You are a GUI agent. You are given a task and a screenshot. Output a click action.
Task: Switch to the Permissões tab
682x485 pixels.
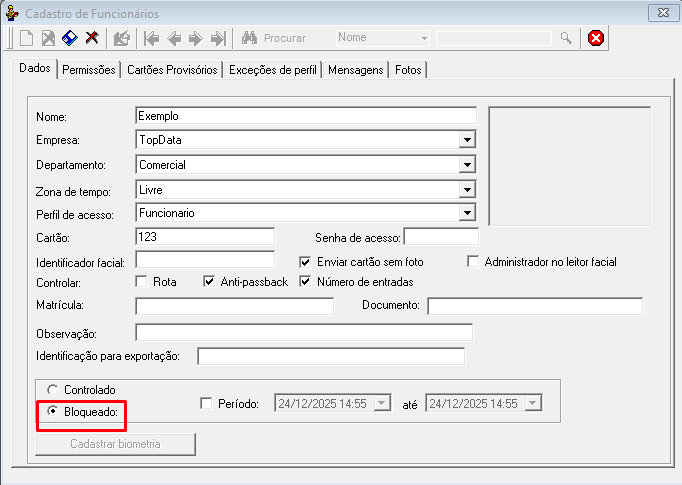point(88,71)
